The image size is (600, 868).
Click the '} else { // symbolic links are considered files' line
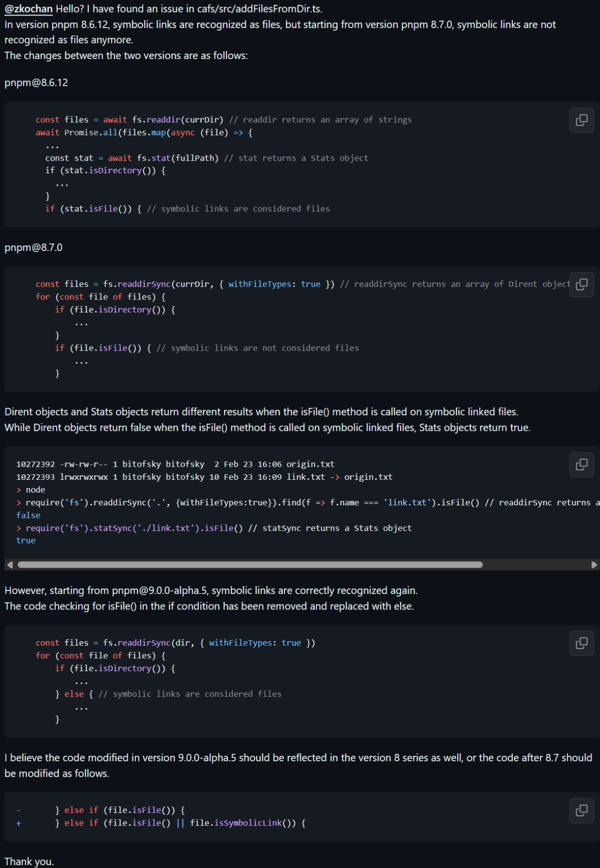pos(168,694)
